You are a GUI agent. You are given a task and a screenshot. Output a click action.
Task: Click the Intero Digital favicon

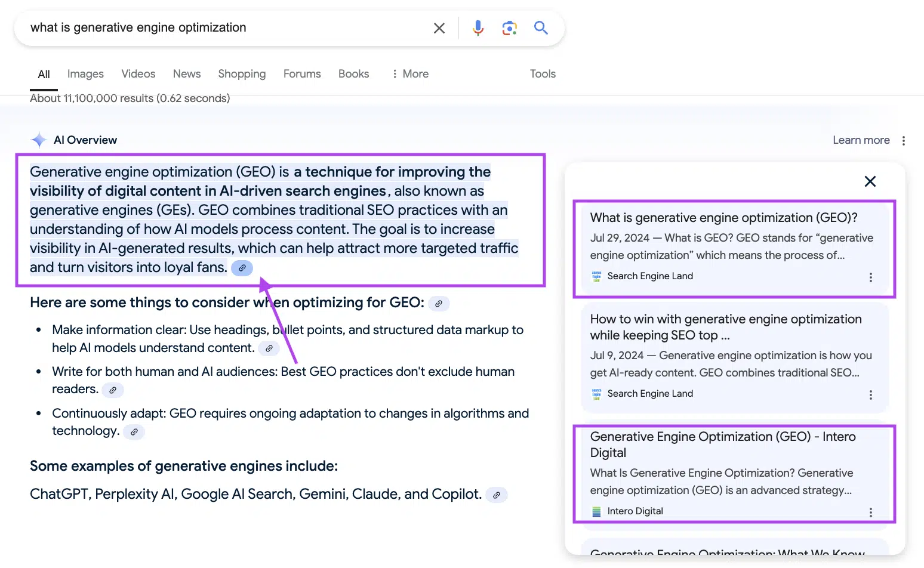596,511
